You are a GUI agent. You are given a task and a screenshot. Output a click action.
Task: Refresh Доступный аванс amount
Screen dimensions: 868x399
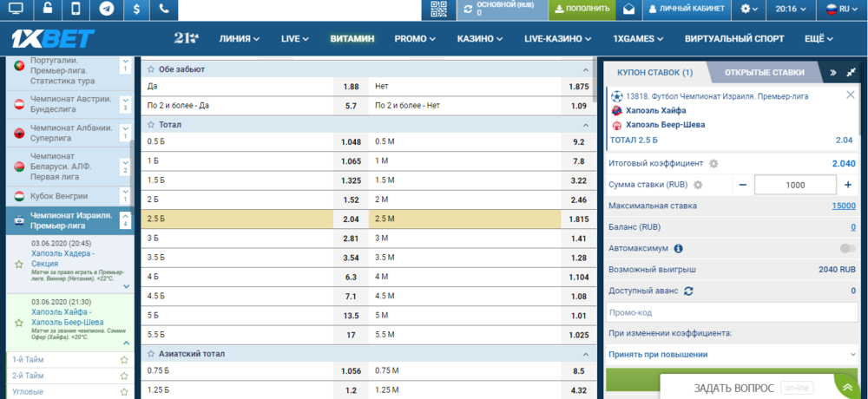coord(688,291)
